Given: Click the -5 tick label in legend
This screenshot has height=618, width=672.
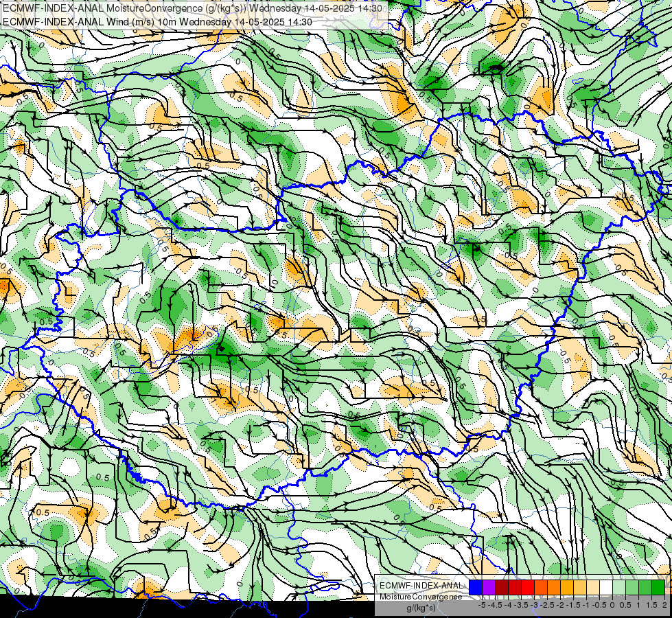Looking at the screenshot, I should [482, 605].
